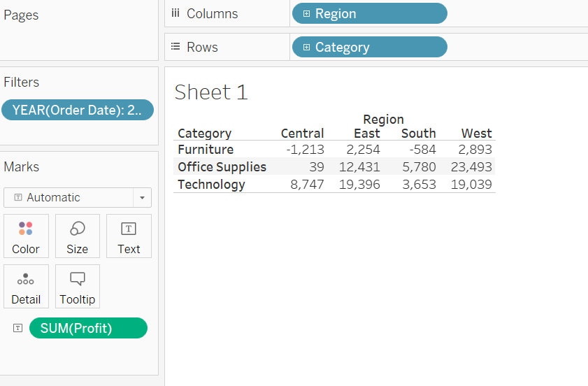This screenshot has height=386, width=588.
Task: Click the West Technology value 19,039
Action: [471, 184]
